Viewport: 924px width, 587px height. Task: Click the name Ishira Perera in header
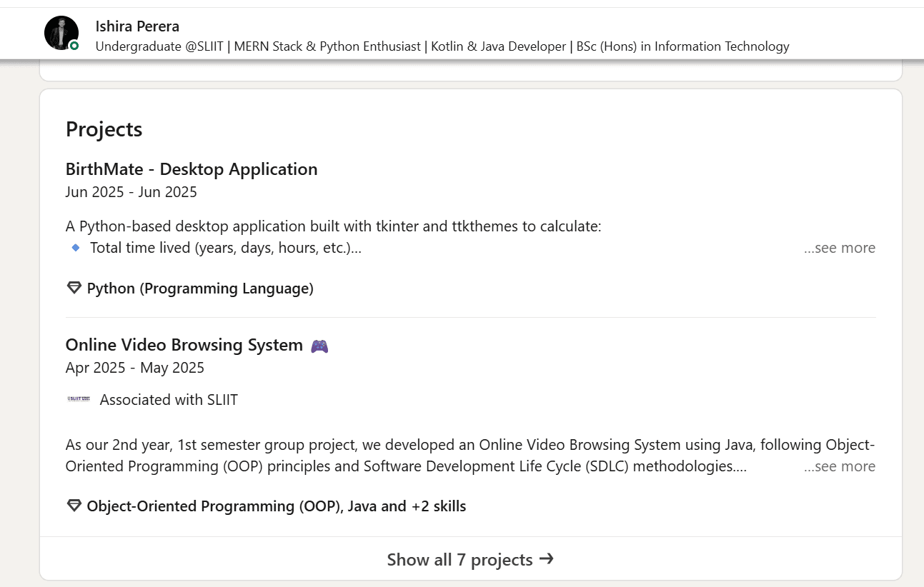click(137, 26)
